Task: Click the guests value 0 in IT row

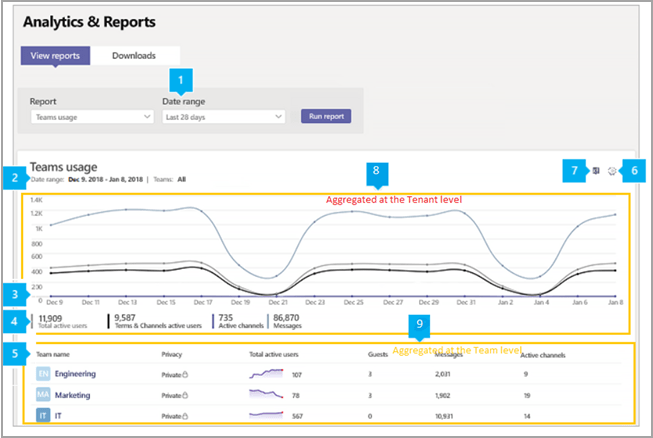Action: pyautogui.click(x=370, y=416)
